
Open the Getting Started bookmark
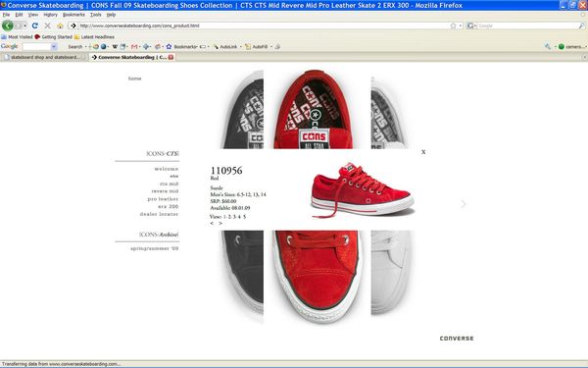point(53,37)
